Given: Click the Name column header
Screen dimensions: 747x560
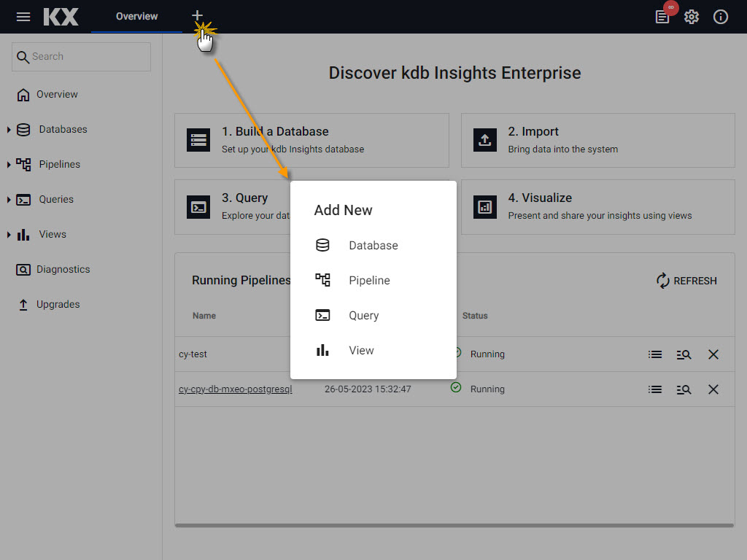Looking at the screenshot, I should 204,316.
